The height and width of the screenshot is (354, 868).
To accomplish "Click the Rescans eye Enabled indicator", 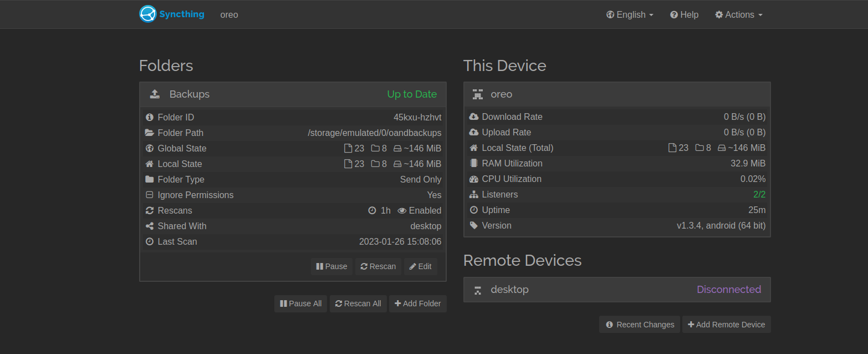I will click(420, 210).
